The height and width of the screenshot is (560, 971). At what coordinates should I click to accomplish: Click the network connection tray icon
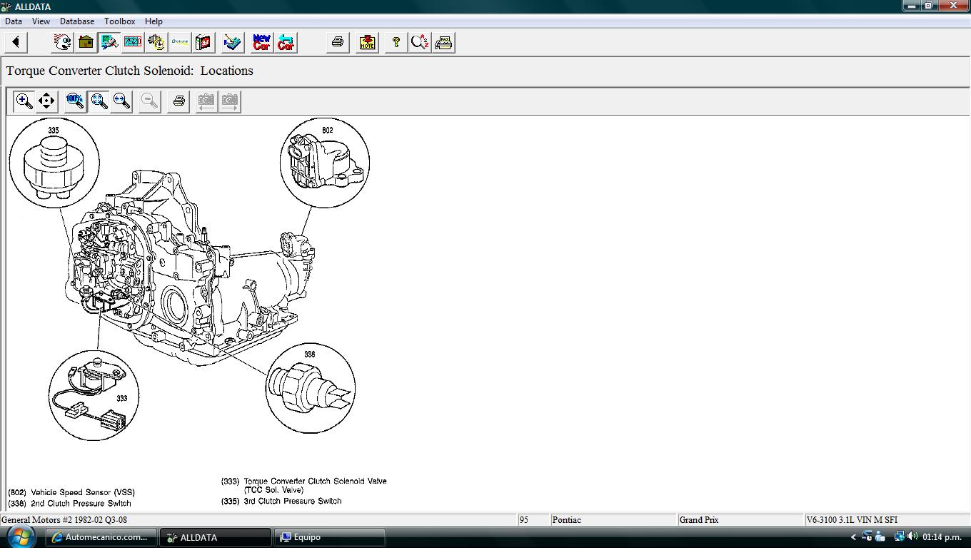(900, 536)
